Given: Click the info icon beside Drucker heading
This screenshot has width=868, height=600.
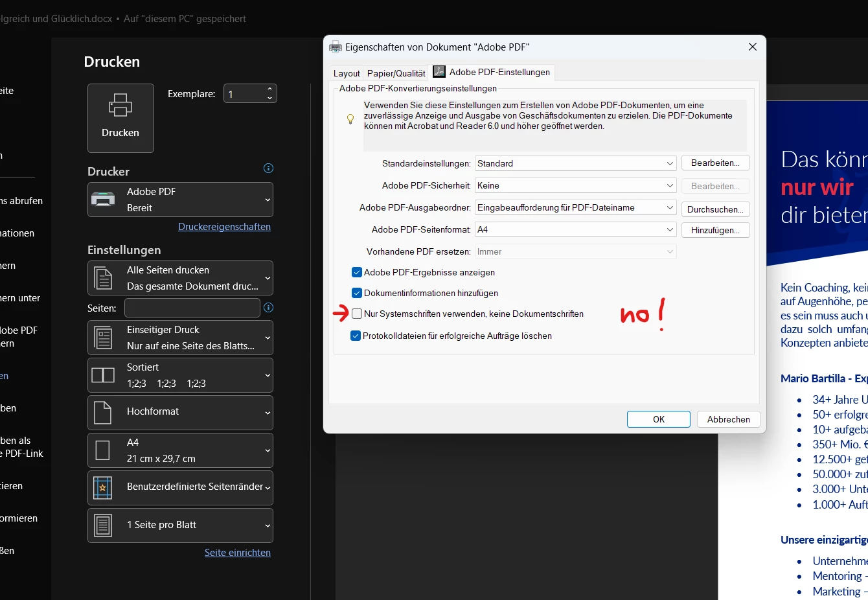Looking at the screenshot, I should pyautogui.click(x=268, y=168).
